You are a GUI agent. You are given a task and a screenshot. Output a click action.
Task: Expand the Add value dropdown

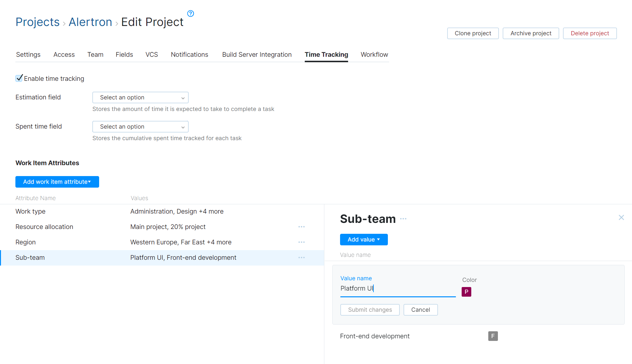[x=363, y=239]
